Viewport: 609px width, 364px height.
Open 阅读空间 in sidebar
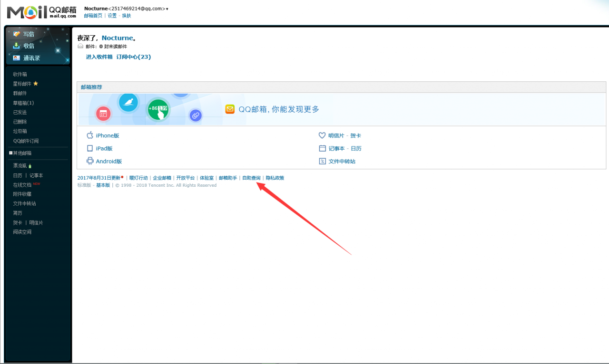(x=22, y=232)
